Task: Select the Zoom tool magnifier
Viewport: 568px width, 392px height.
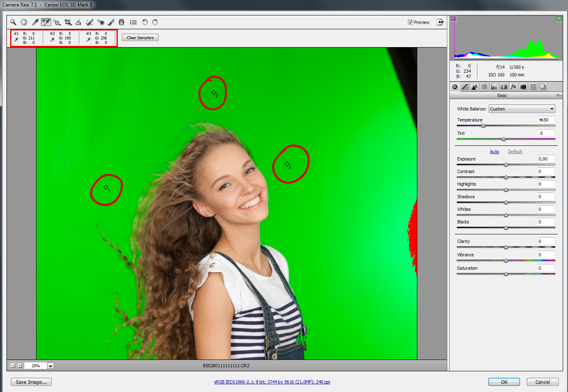Action: [13, 22]
